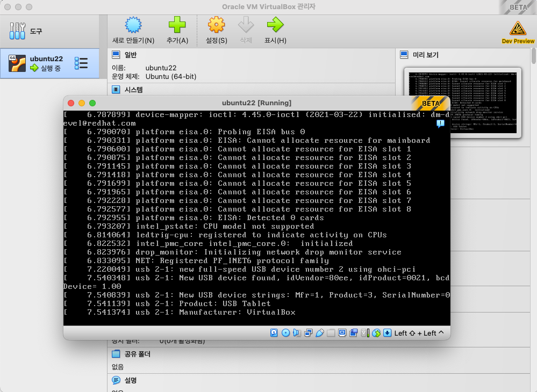Click 'Ubuntu (64-bit)' OS value
The image size is (537, 392).
coord(171,76)
